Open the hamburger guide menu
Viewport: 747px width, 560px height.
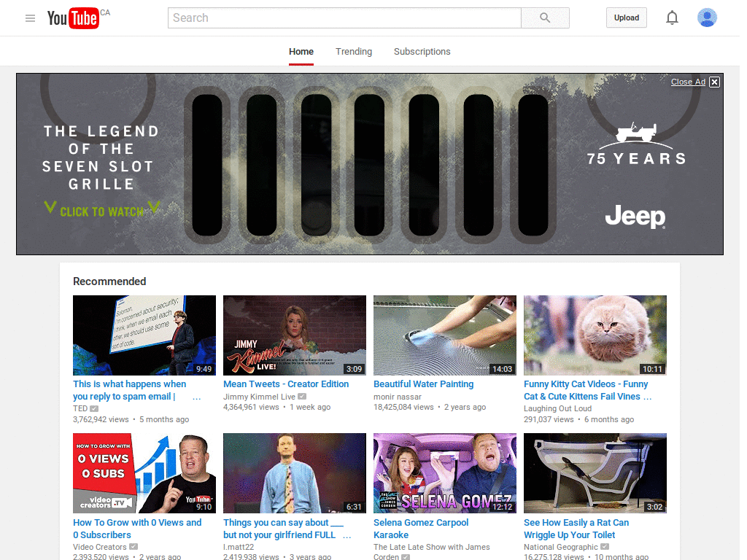click(x=30, y=18)
